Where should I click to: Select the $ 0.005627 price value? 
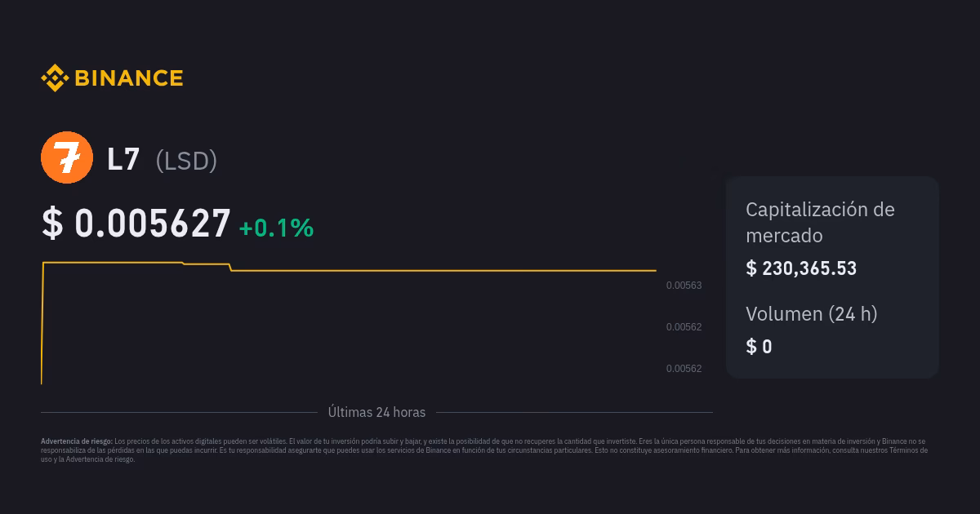click(x=136, y=224)
